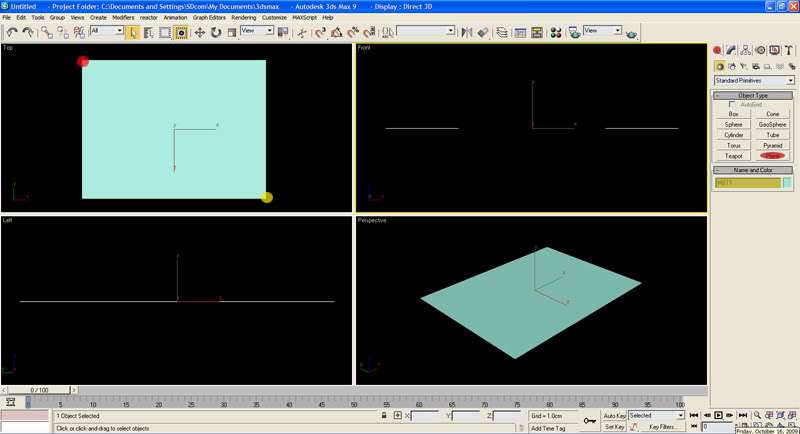
Task: Open the Rendering menu
Action: [x=243, y=17]
